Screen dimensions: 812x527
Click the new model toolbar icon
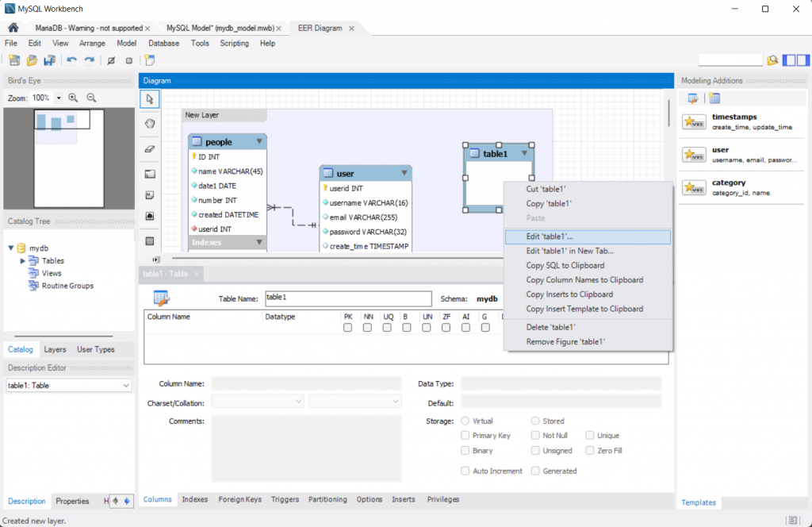pos(14,60)
